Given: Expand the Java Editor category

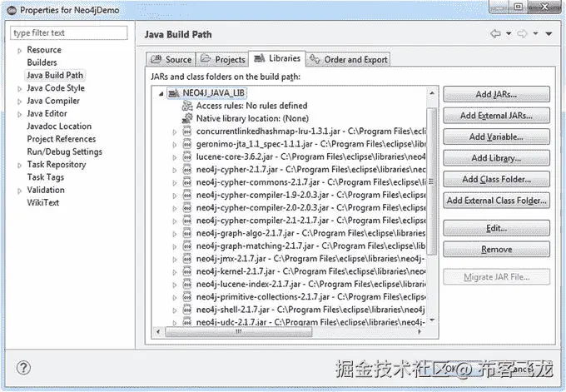Looking at the screenshot, I should coord(19,114).
